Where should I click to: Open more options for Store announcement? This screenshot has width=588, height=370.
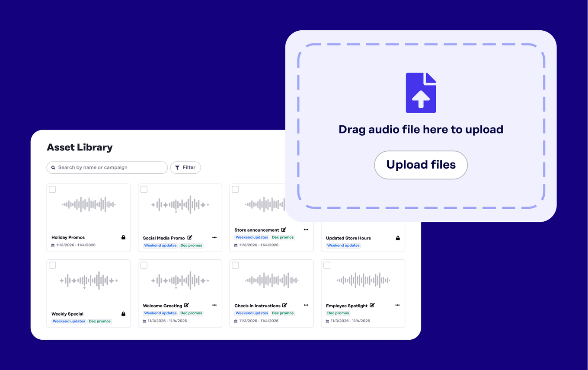coord(306,230)
